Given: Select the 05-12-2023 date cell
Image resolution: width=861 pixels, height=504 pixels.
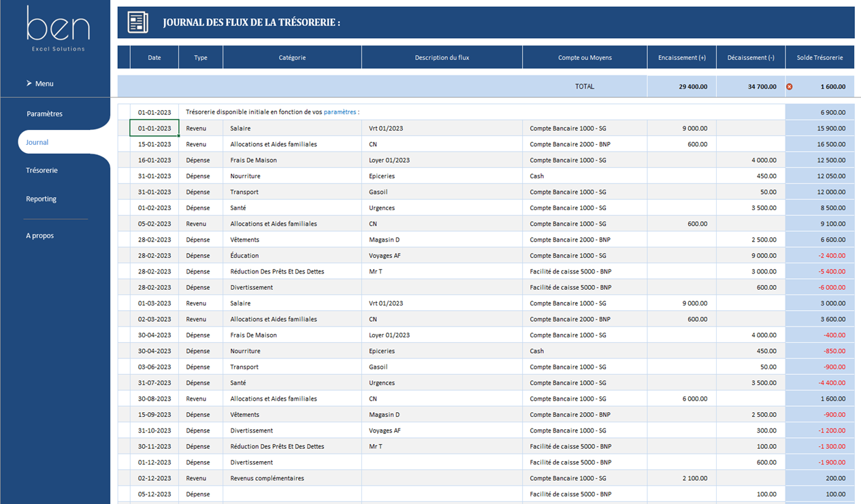Looking at the screenshot, I should coord(155,494).
